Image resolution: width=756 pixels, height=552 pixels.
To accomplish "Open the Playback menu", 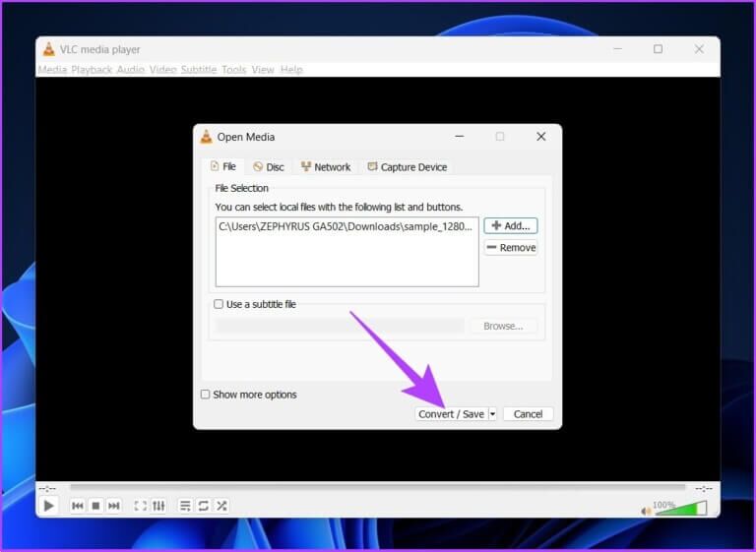I will coord(92,70).
